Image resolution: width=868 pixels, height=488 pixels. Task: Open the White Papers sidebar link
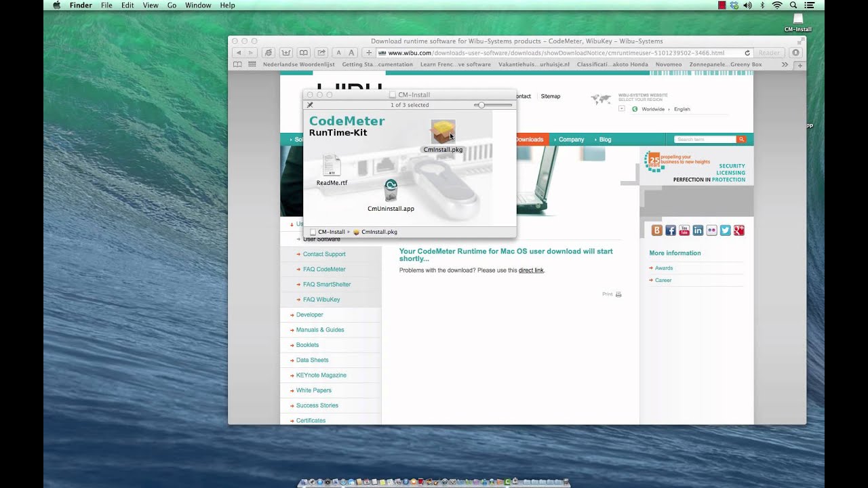(x=314, y=390)
